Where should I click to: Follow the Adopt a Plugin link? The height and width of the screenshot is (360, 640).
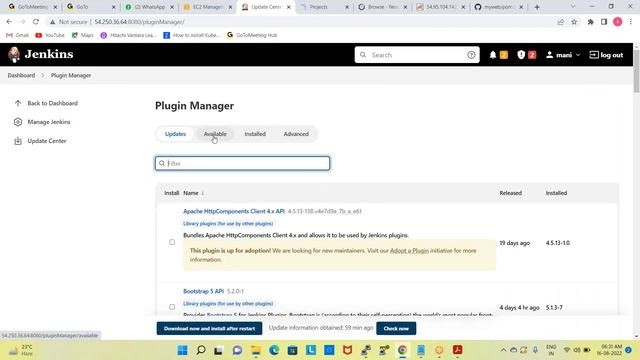point(409,251)
